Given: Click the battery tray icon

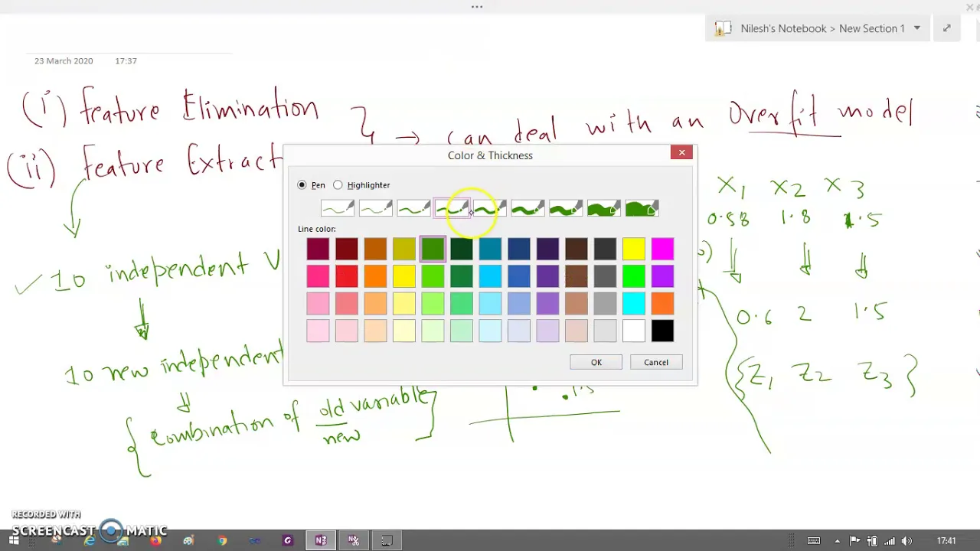Looking at the screenshot, I should click(872, 541).
